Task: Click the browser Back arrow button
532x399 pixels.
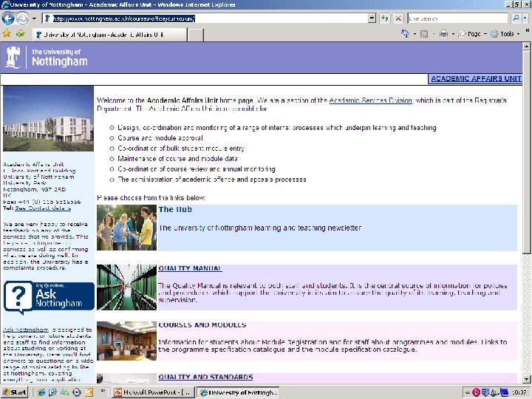Action: pos(8,18)
